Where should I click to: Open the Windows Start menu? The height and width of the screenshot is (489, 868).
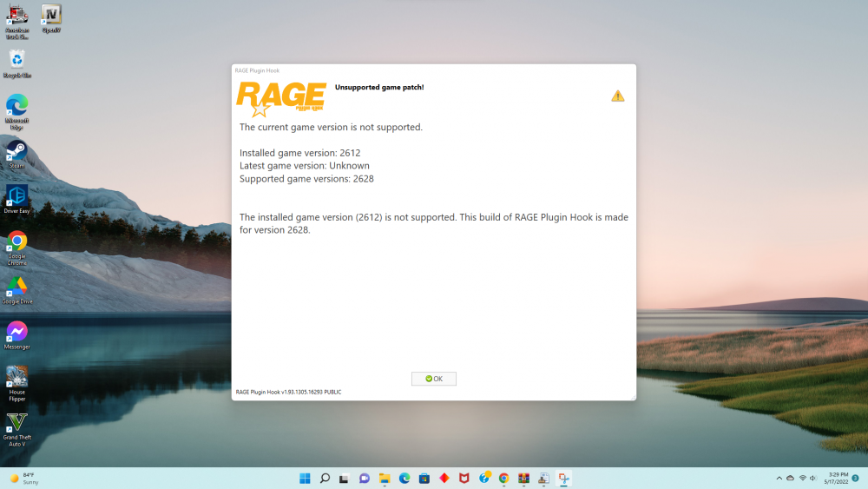pos(305,479)
